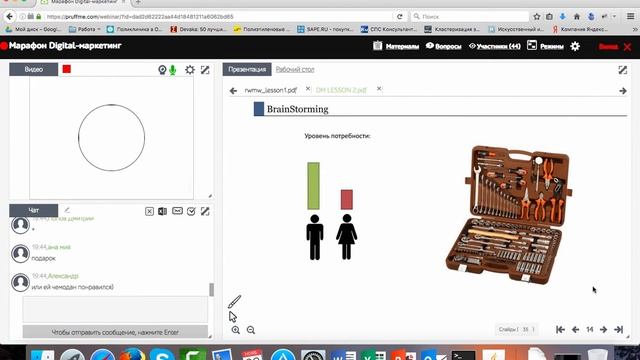
Task: Bookmark this page with the star icon
Action: click(537, 17)
